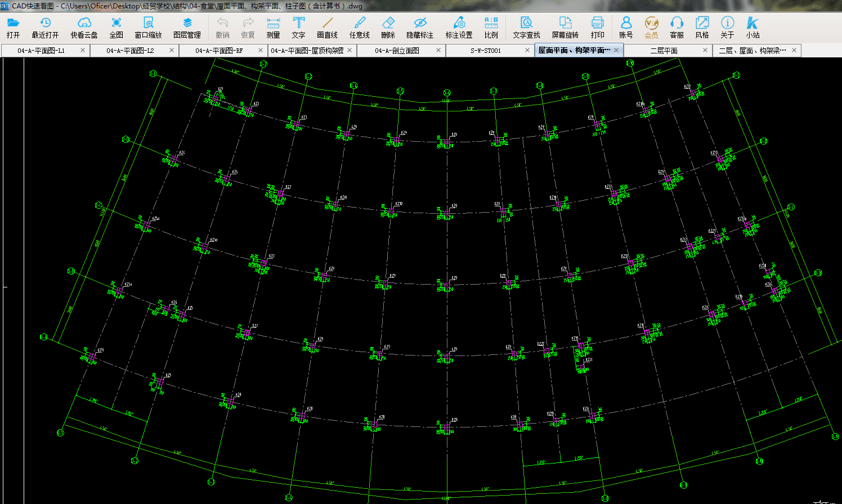Open the 快看云盘 cloud drive
Screen dimensions: 842x504
pos(84,28)
